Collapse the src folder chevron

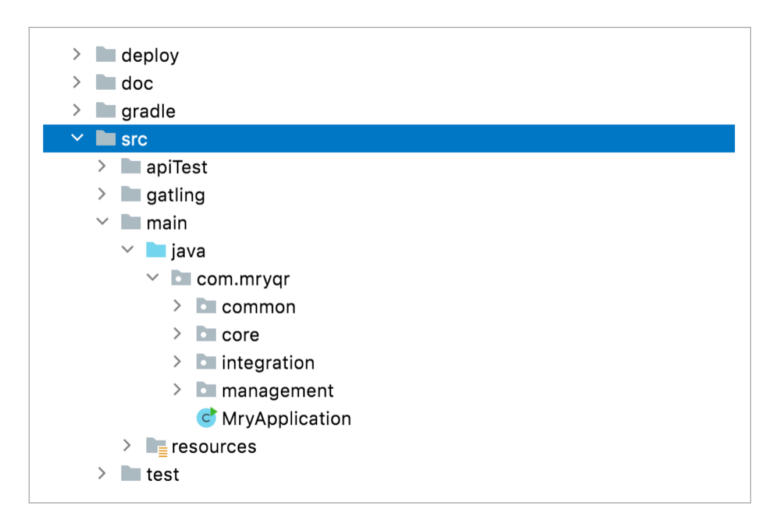click(77, 138)
